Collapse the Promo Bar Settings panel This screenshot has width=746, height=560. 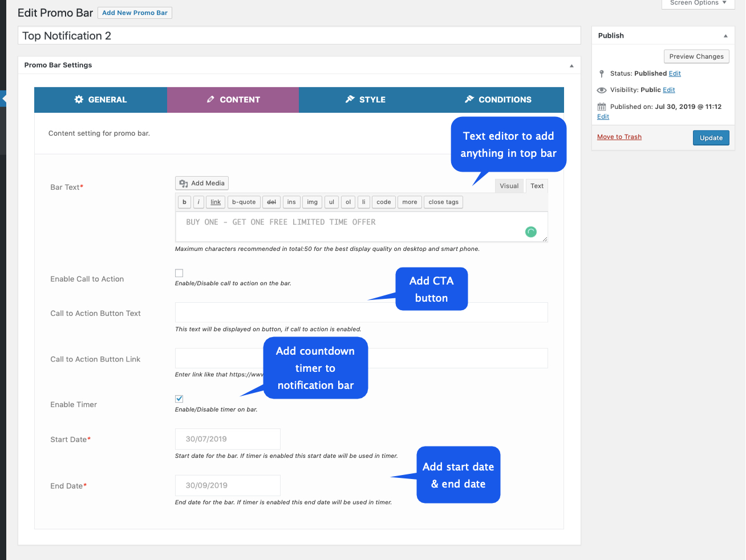coord(571,66)
